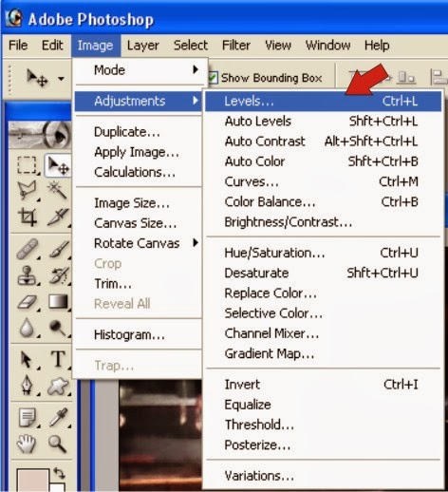
Task: Select the Polygonal Lasso tool
Action: (x=28, y=191)
